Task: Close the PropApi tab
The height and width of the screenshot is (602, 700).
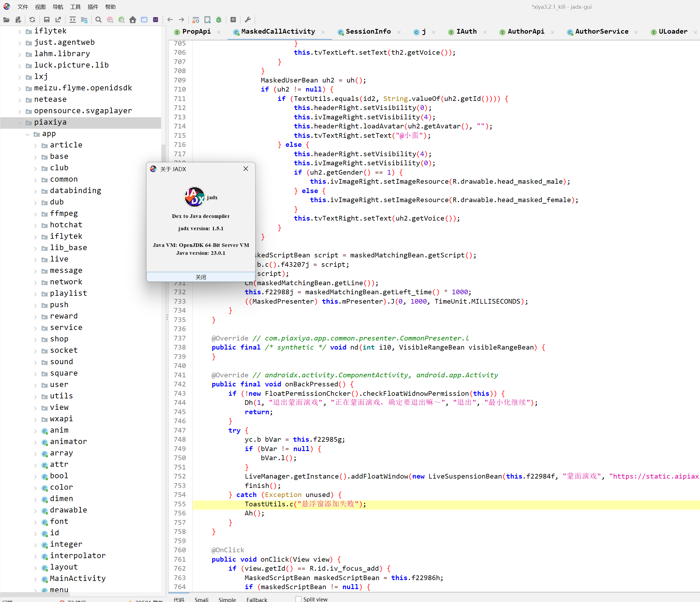Action: (x=219, y=32)
